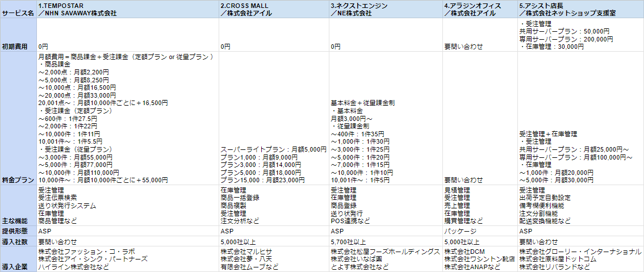The width and height of the screenshot is (644, 272).
Task: Select the 提供形態 row header cell
Action: [x=19, y=231]
